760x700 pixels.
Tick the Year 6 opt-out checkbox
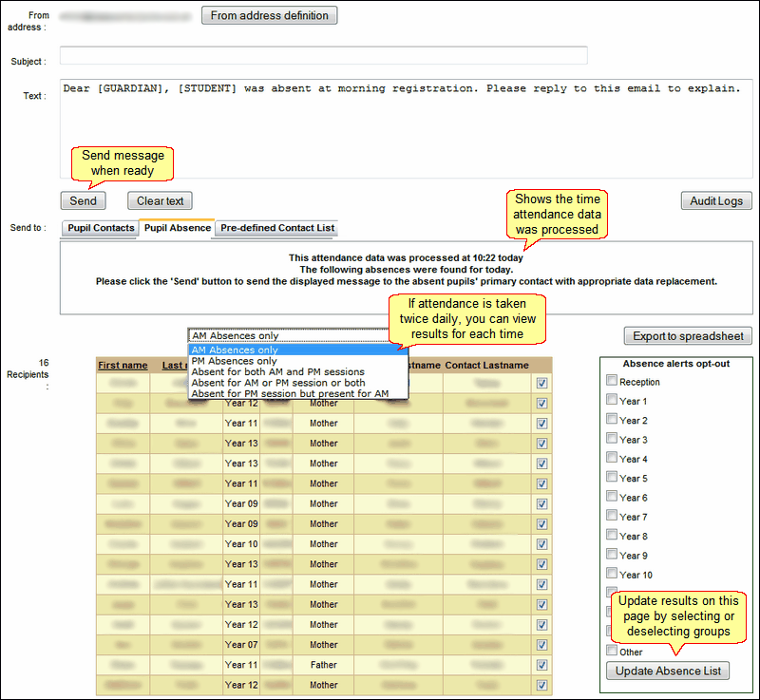pos(612,497)
